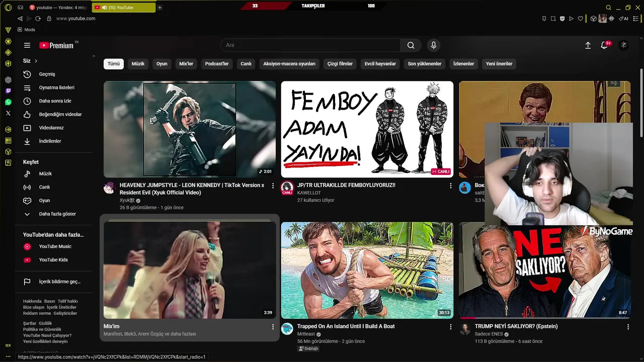Open Aria AI assistant in toolbar
644x362 pixels.
tap(624, 19)
